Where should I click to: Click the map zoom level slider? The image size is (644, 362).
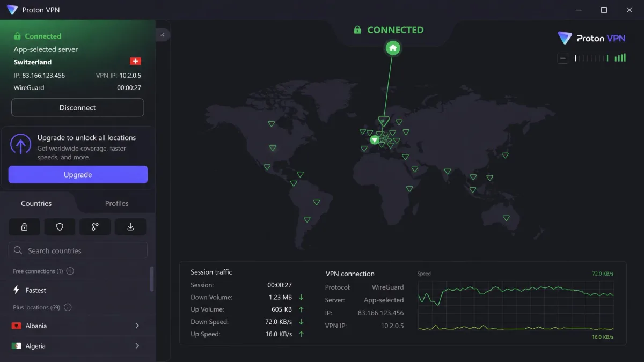pos(591,58)
